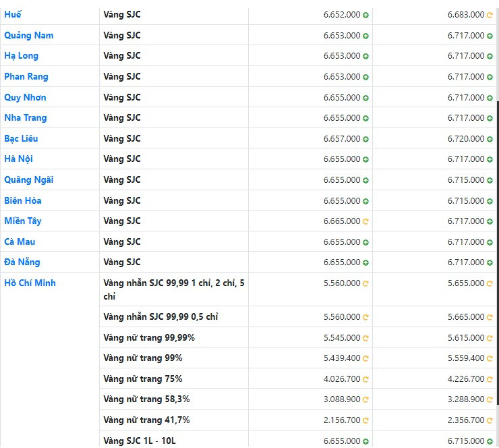
Task: Open the Miền Tây link
Action: coord(23,221)
